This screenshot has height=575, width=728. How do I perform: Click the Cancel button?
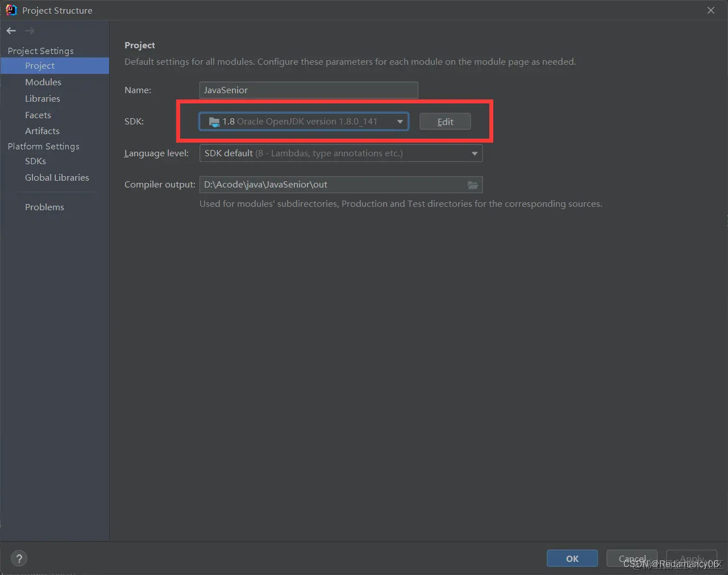tap(632, 559)
